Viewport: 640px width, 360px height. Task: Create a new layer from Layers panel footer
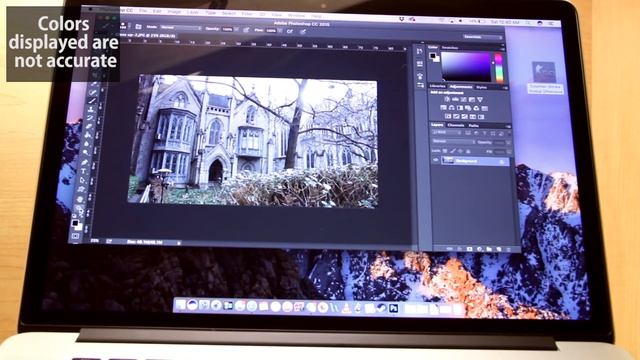coord(499,249)
